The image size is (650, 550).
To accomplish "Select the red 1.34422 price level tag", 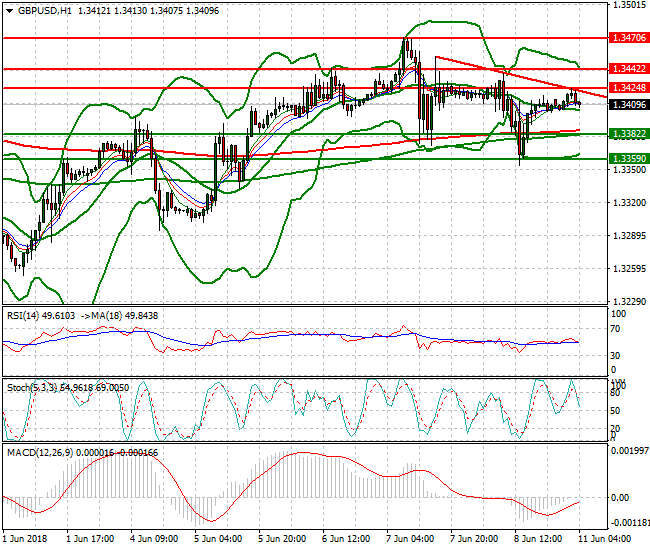I will [627, 70].
